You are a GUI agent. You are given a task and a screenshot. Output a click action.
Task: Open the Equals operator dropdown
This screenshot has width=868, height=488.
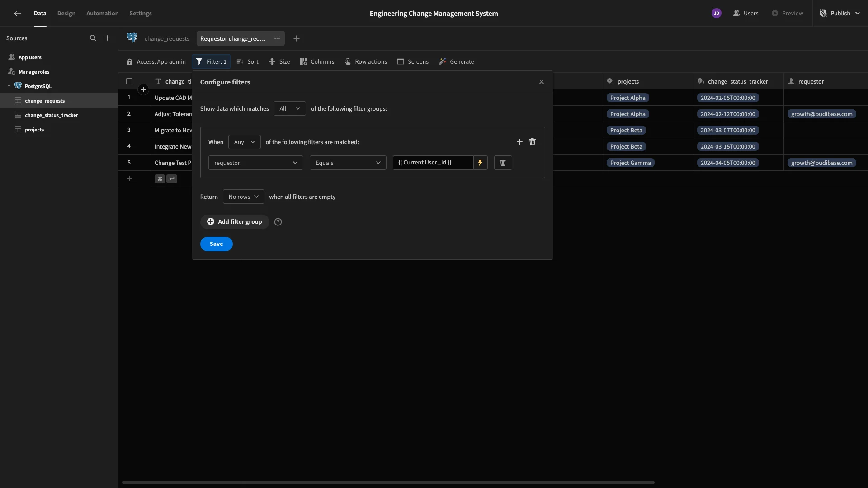pos(348,163)
